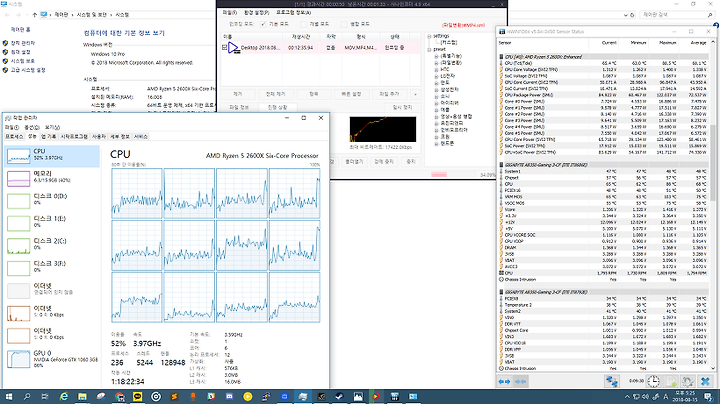
Task: Switch to the 프로세스 tab in Task Manager
Action: point(14,137)
